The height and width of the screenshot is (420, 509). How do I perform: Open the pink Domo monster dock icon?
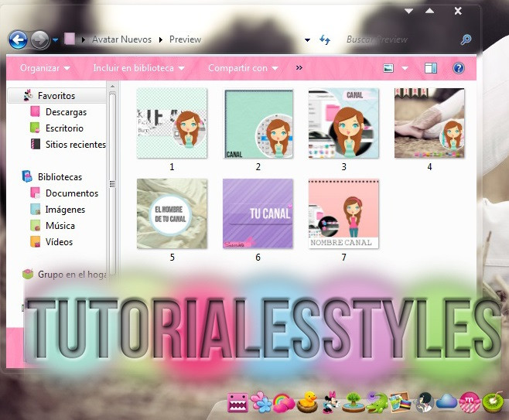237,403
